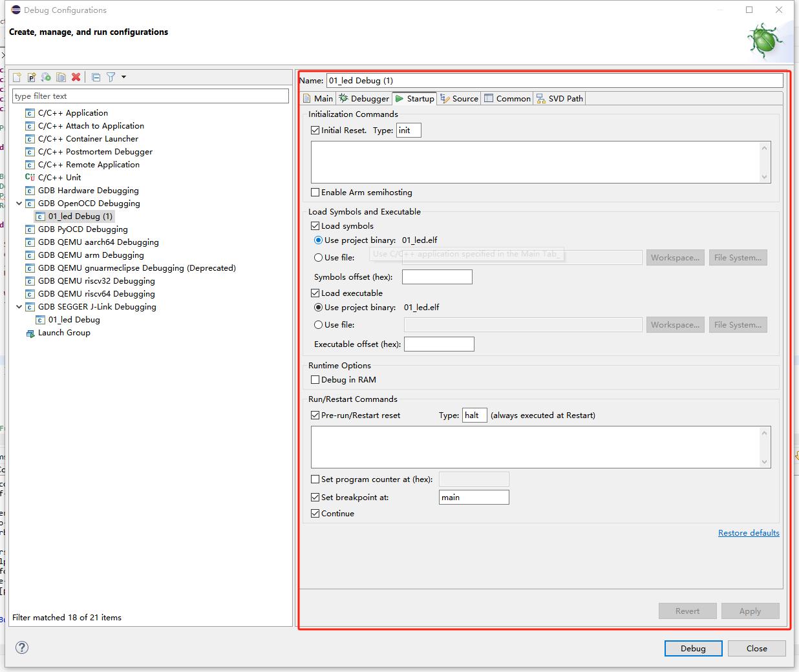Click the Close button

[x=757, y=648]
